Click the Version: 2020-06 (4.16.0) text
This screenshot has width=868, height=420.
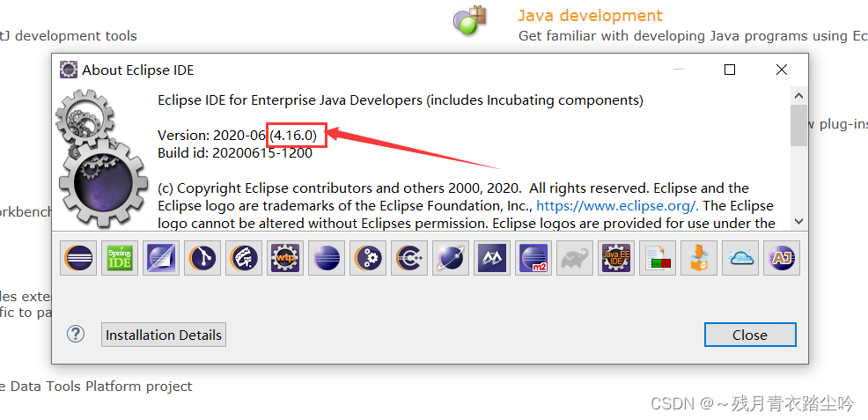[x=238, y=135]
